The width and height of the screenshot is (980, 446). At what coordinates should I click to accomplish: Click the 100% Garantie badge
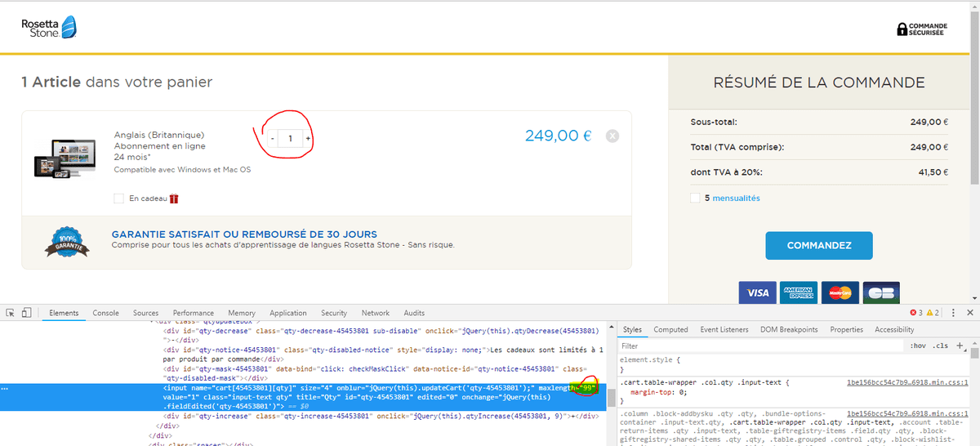[x=67, y=241]
